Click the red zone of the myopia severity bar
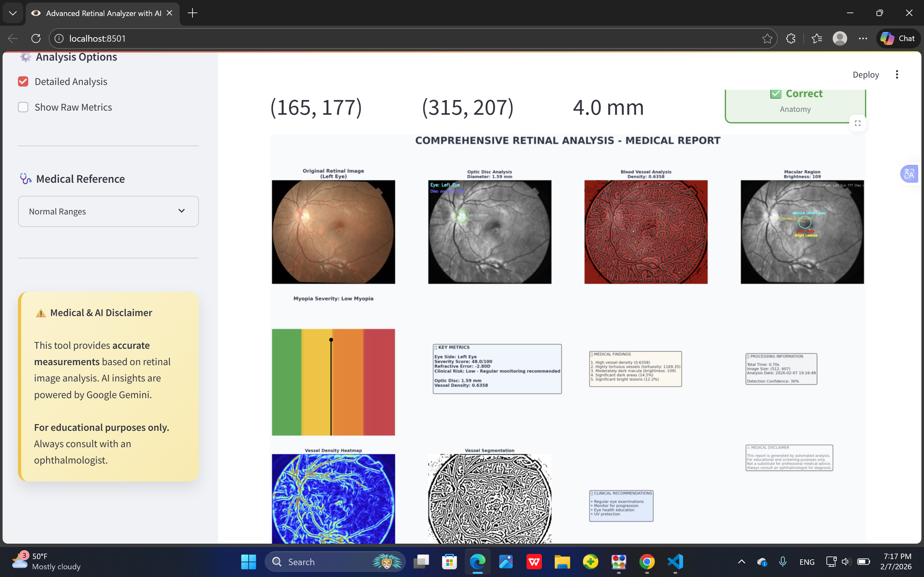The height and width of the screenshot is (577, 924). (x=379, y=381)
